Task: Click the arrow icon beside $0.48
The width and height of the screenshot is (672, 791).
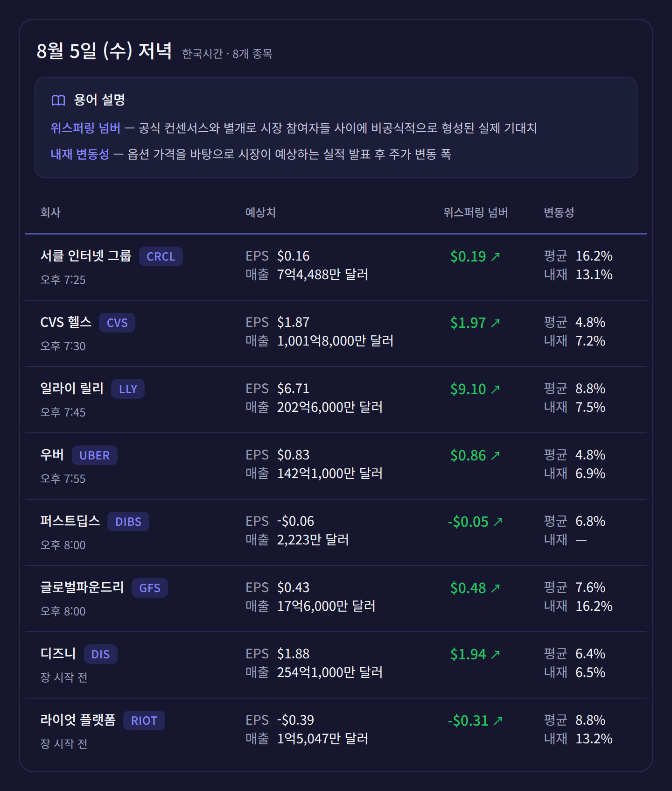Action: click(x=496, y=588)
